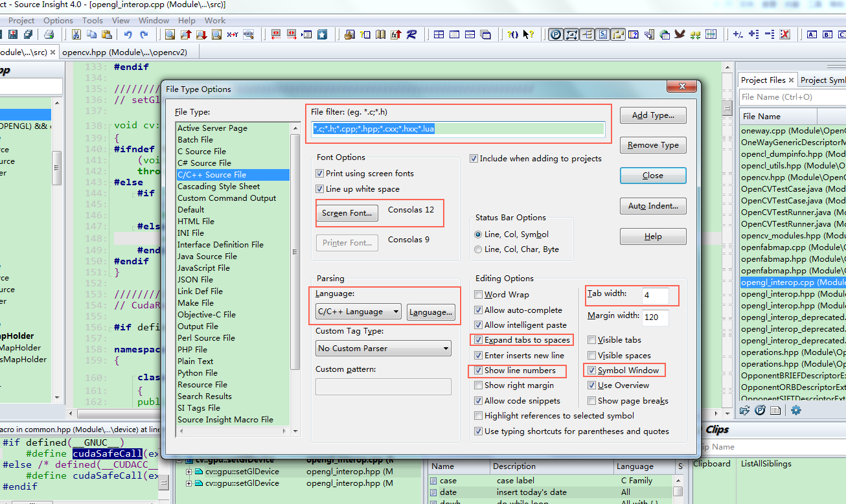Image resolution: width=846 pixels, height=504 pixels.
Task: Click the Add Type button
Action: point(653,115)
